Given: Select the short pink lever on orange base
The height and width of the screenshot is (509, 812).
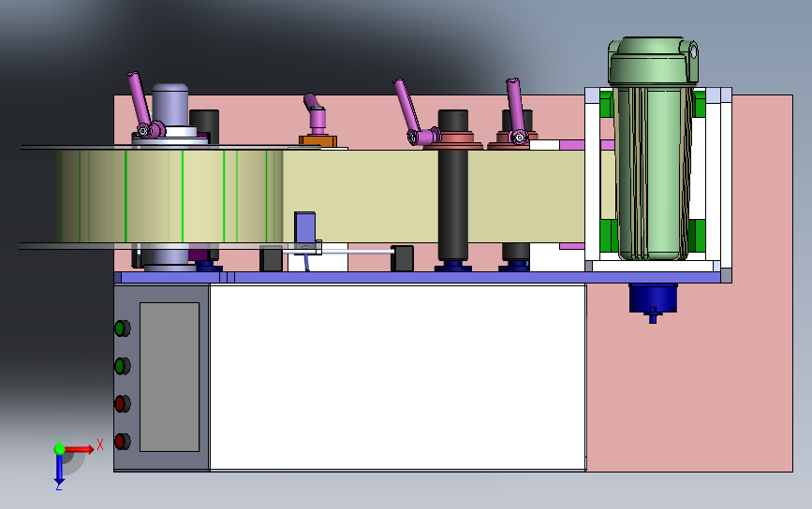Looking at the screenshot, I should point(315,114).
